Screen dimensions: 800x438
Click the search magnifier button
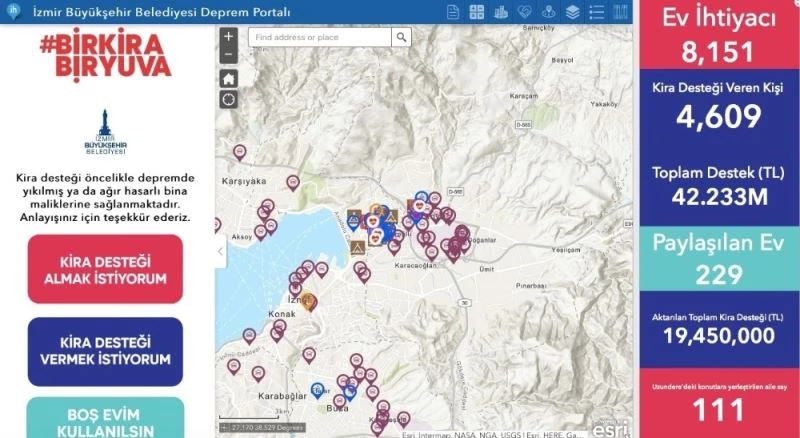point(401,37)
